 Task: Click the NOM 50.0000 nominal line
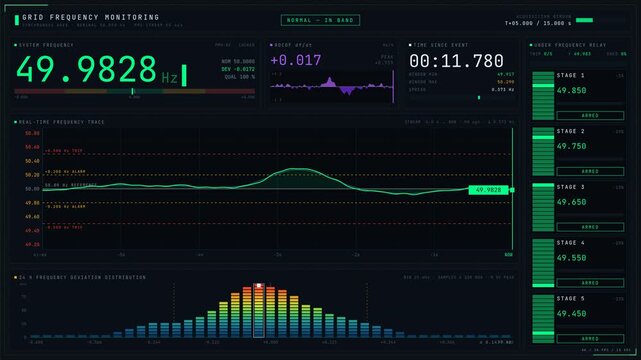pyautogui.click(x=238, y=61)
